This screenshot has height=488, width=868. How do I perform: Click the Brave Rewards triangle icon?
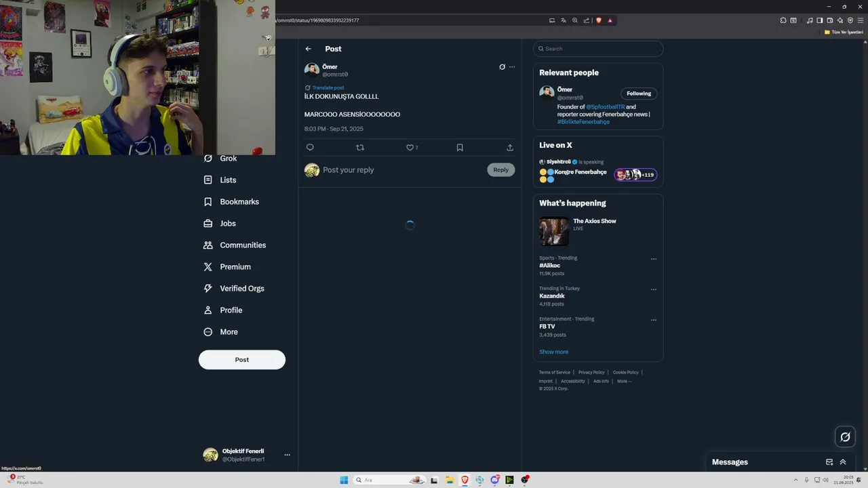(610, 20)
